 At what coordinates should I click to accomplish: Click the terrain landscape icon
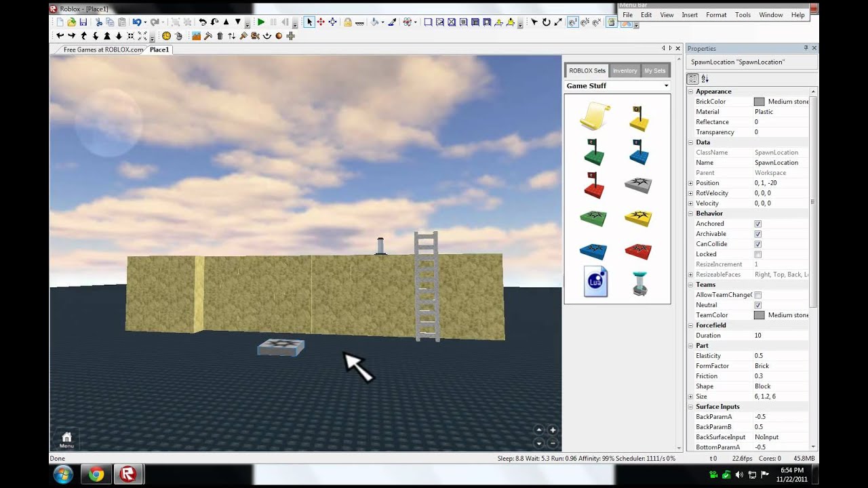[196, 36]
